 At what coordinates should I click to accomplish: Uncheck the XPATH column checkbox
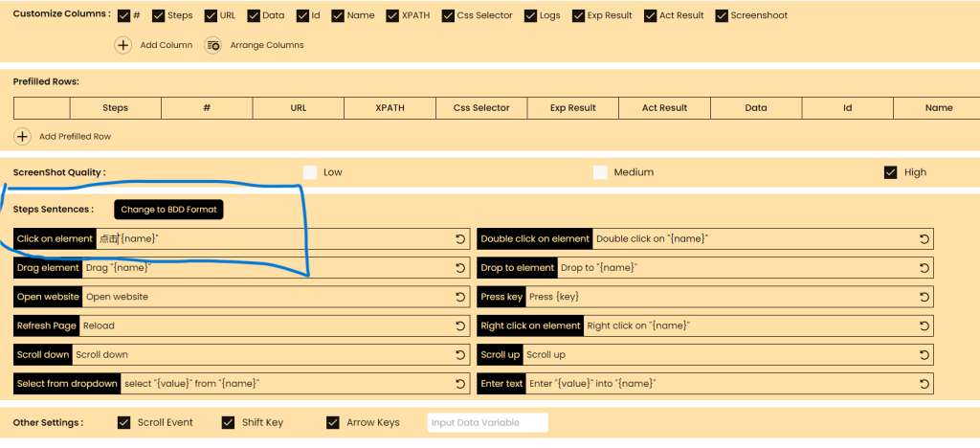[x=392, y=15]
